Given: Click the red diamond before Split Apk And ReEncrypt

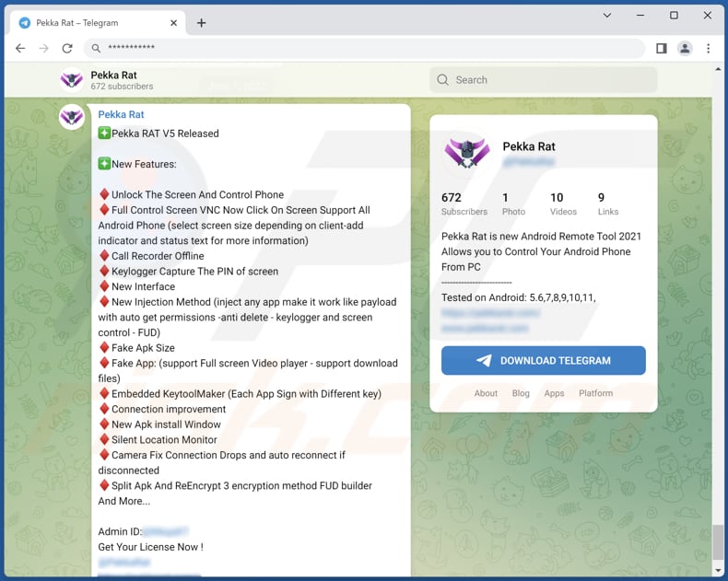Looking at the screenshot, I should point(104,485).
